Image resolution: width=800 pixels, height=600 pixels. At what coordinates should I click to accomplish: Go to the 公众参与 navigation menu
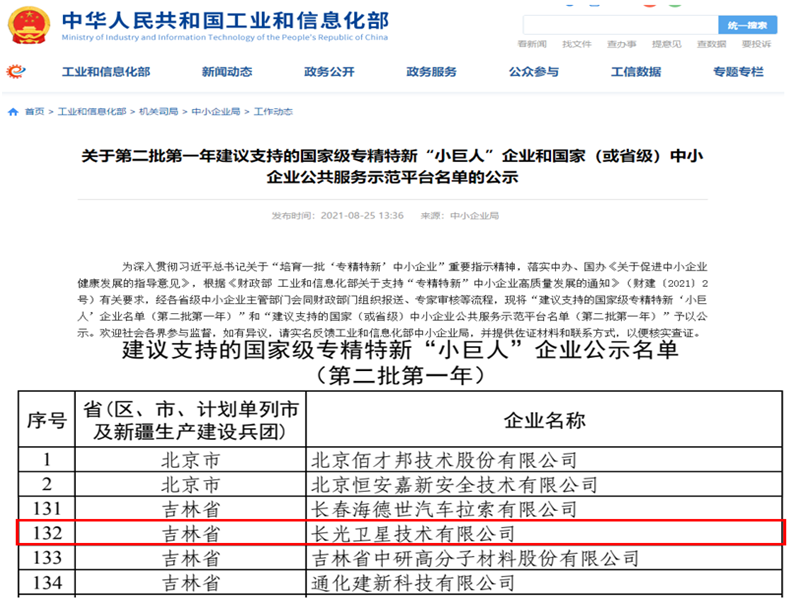pos(534,72)
